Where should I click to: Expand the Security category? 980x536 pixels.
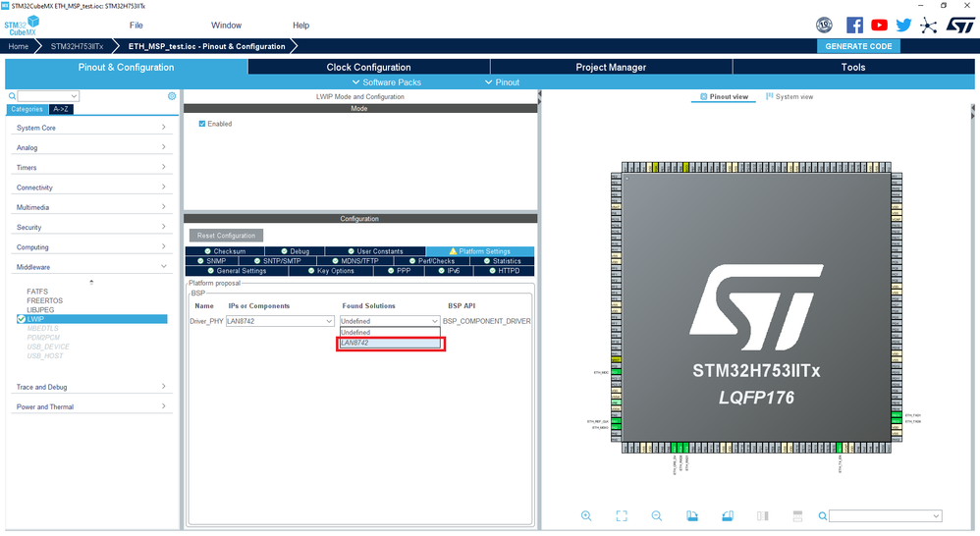91,228
